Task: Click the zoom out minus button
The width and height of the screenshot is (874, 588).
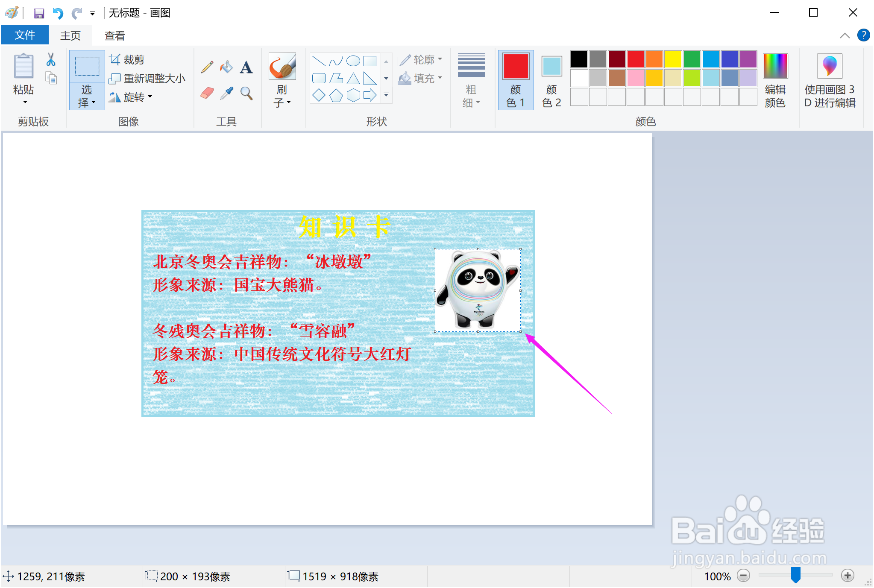Action: [x=744, y=576]
